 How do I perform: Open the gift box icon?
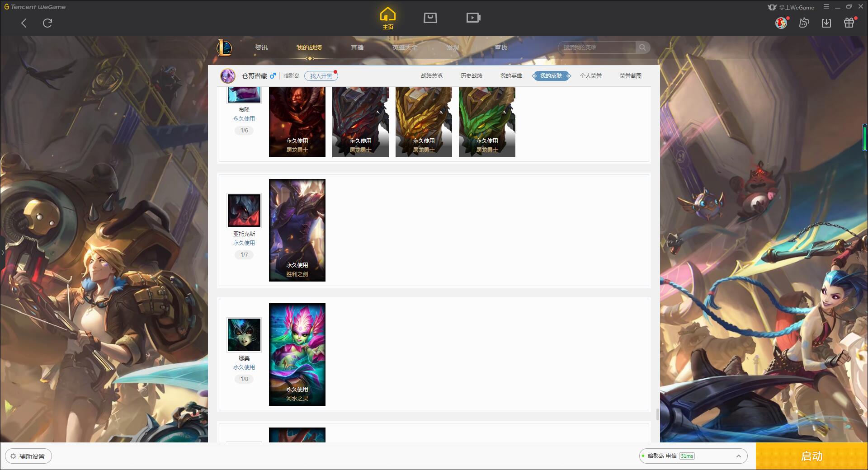coord(849,23)
